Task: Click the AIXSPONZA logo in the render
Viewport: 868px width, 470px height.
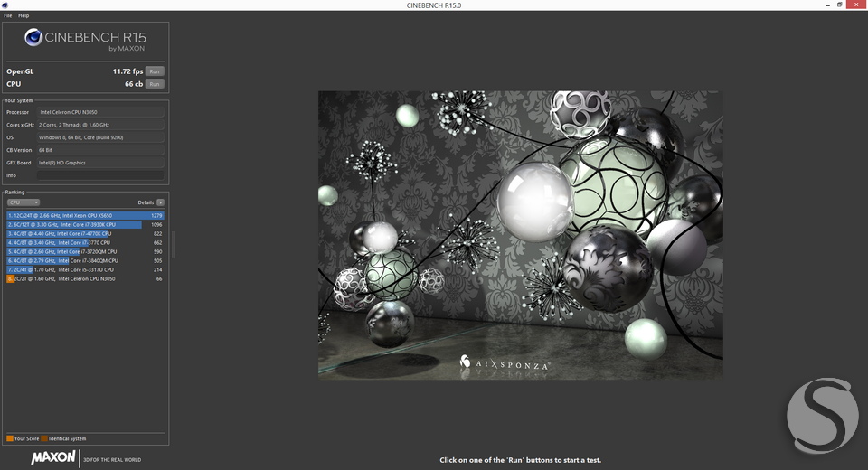Action: 505,363
